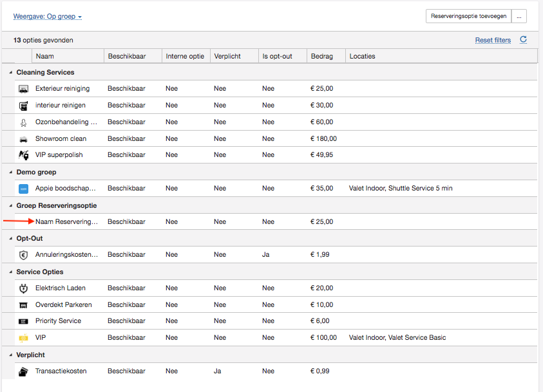
Task: Collapse the Opt-Out group
Action: point(11,238)
